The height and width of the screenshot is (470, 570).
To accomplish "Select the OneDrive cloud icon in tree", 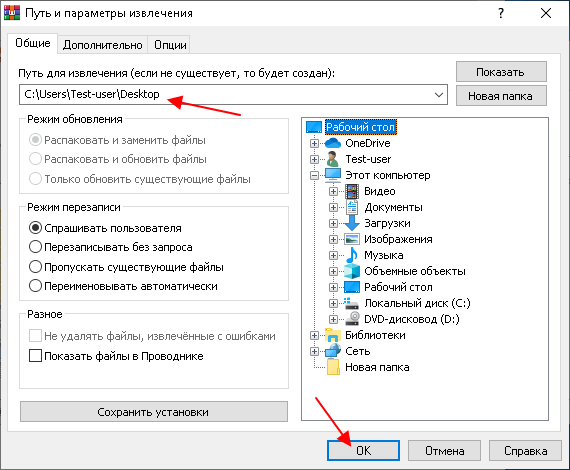I will click(333, 143).
